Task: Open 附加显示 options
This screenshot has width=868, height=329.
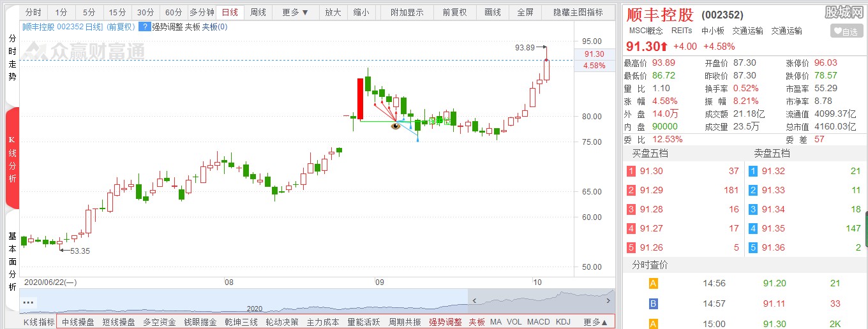Action: pyautogui.click(x=407, y=12)
